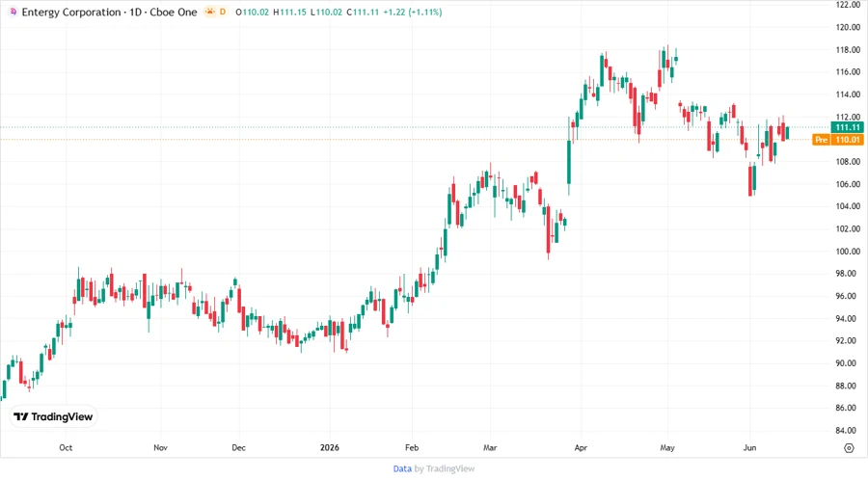
Task: Click the pre-market sun session indicator icon
Action: point(210,12)
